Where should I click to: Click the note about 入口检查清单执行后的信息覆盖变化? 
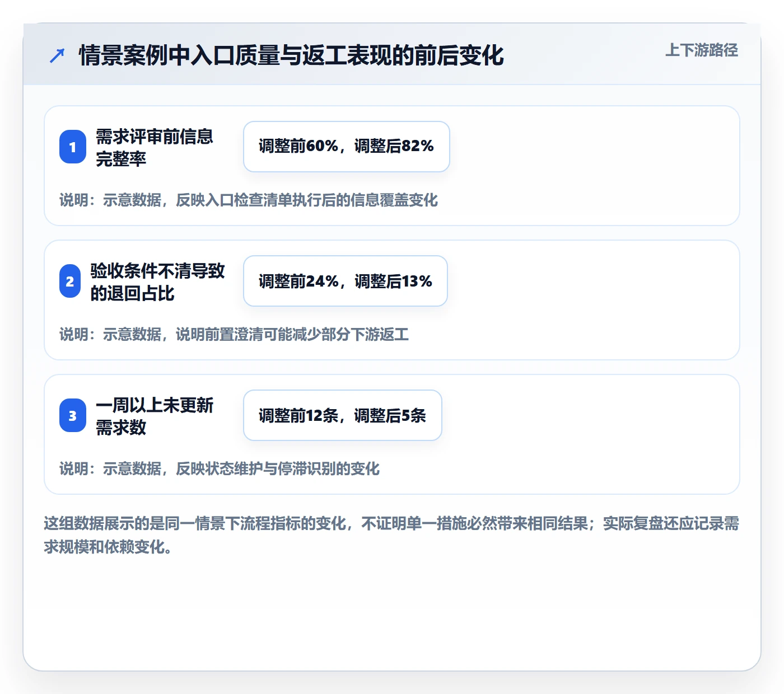click(x=249, y=200)
